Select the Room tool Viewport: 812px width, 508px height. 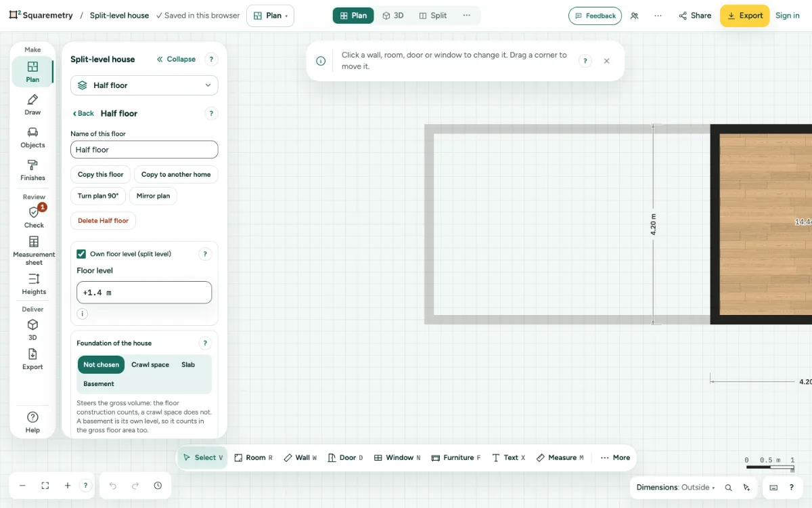(253, 458)
